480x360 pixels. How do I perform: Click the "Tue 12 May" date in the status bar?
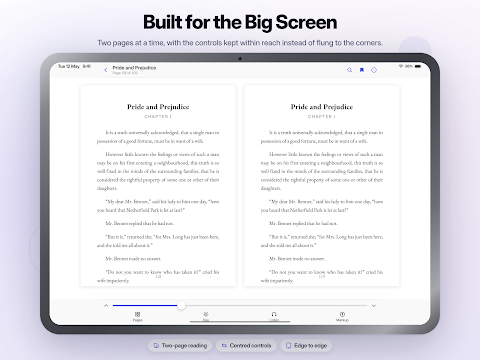coord(69,66)
